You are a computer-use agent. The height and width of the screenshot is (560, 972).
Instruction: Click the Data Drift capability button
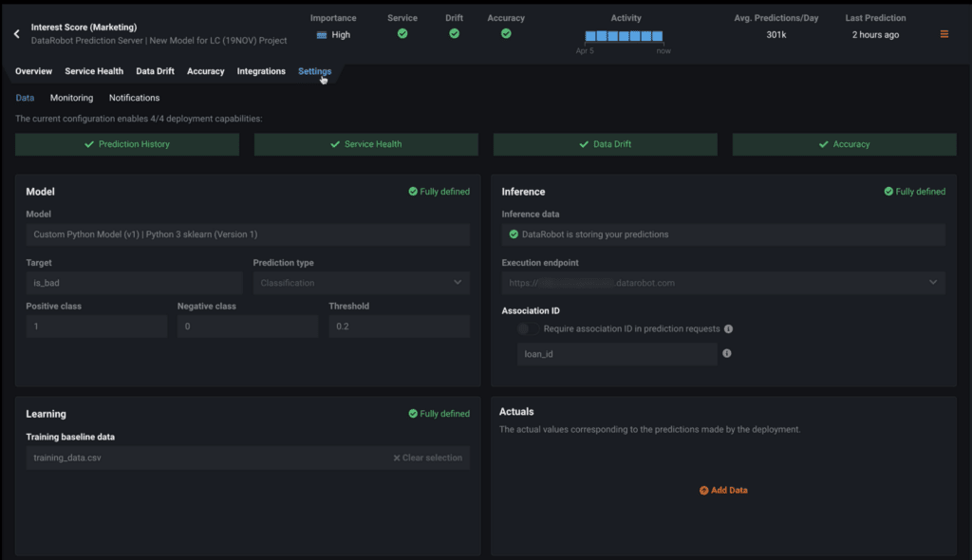coord(605,144)
